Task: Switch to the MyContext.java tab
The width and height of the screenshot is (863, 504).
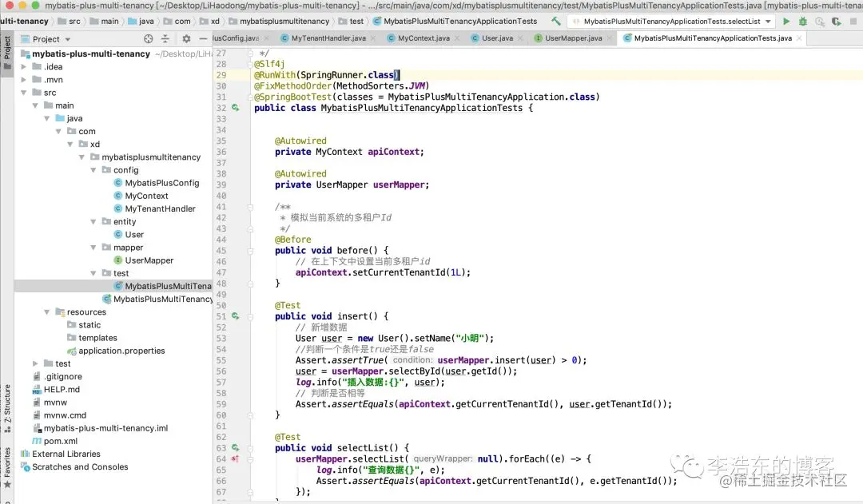Action: click(424, 38)
